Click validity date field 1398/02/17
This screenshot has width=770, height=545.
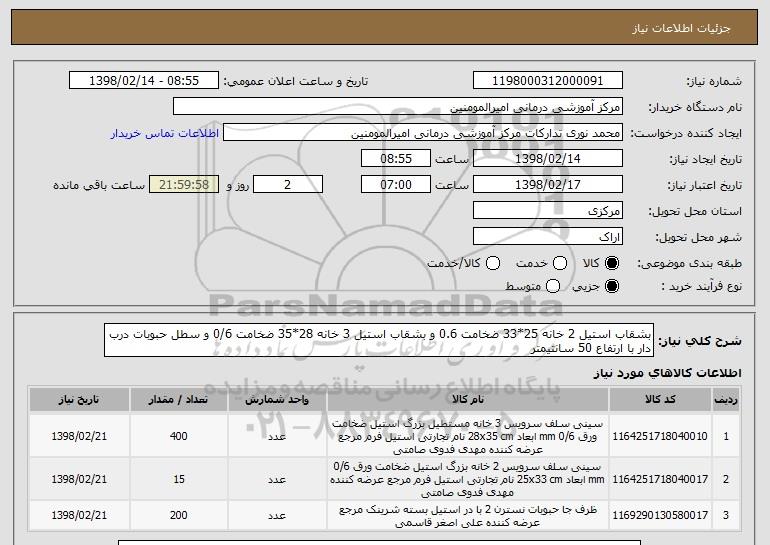[548, 185]
